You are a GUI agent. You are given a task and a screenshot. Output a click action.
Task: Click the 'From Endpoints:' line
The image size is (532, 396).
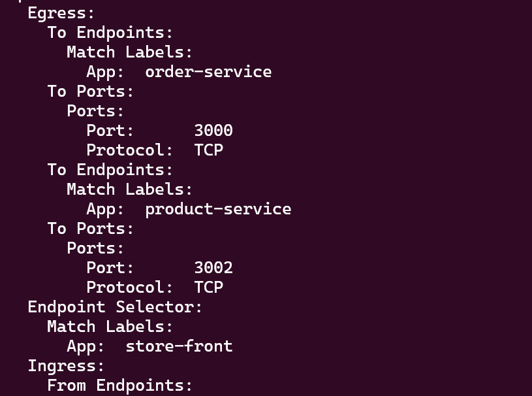tap(119, 386)
